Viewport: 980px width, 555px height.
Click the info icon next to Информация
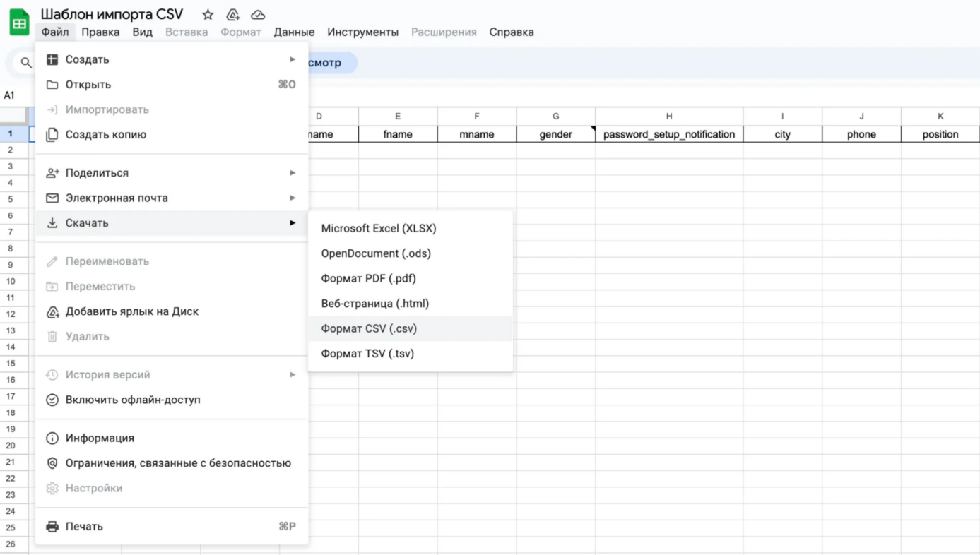[x=52, y=438]
